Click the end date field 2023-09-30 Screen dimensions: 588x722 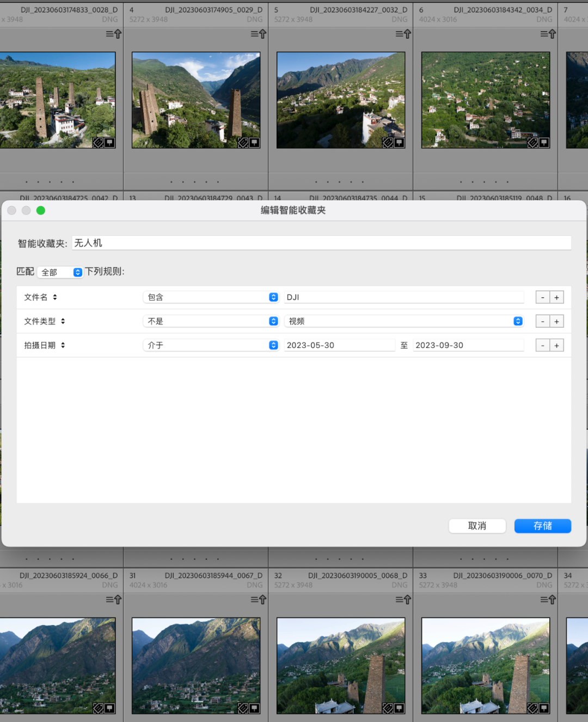click(x=468, y=345)
